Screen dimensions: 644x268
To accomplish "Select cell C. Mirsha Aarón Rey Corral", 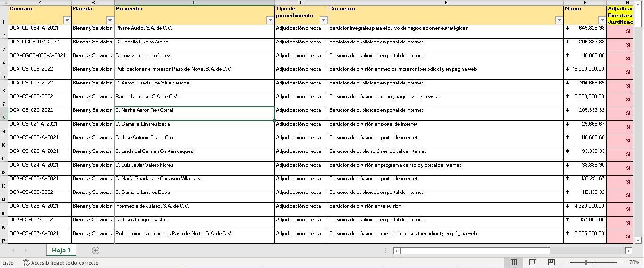I will pyautogui.click(x=194, y=114).
